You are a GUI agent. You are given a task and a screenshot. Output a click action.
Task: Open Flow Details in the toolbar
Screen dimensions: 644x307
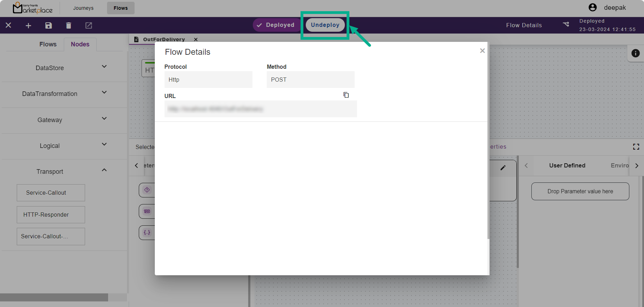point(524,25)
